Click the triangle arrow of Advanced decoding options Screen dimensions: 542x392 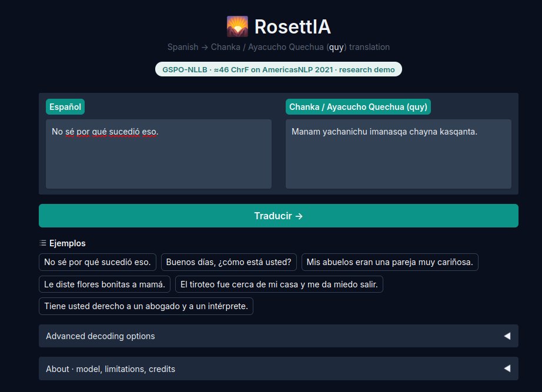[x=507, y=336]
